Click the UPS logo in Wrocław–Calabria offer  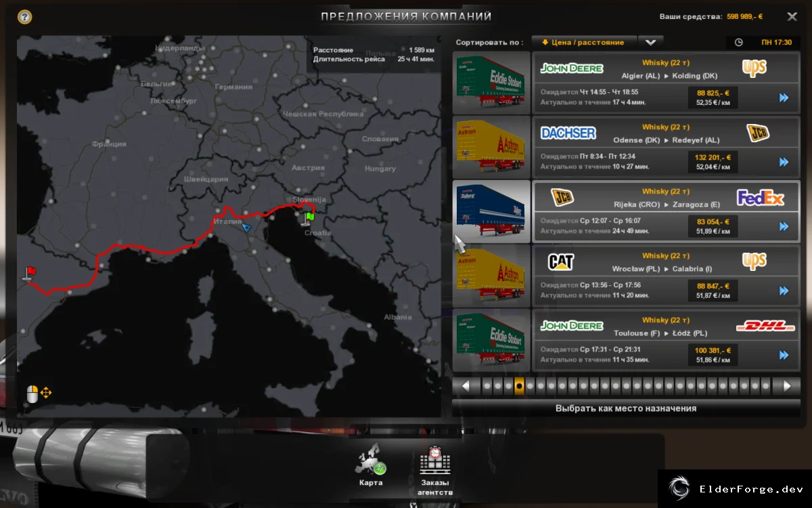pyautogui.click(x=754, y=261)
